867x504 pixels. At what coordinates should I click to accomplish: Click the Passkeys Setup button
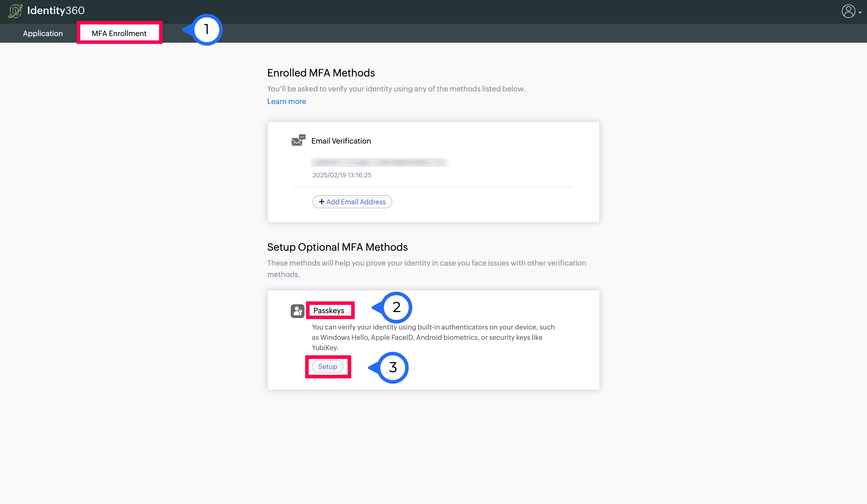point(327,366)
